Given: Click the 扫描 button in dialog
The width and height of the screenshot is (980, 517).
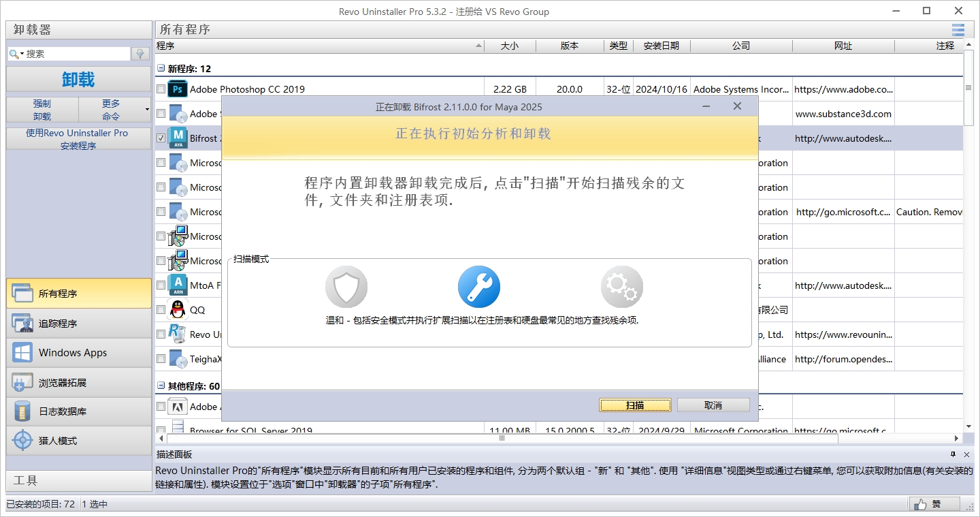Looking at the screenshot, I should point(635,405).
